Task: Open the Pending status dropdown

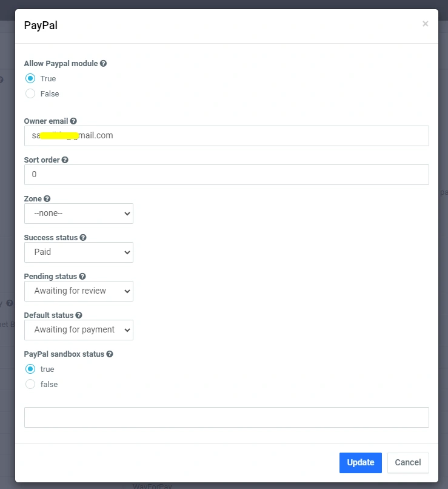Action: tap(79, 291)
